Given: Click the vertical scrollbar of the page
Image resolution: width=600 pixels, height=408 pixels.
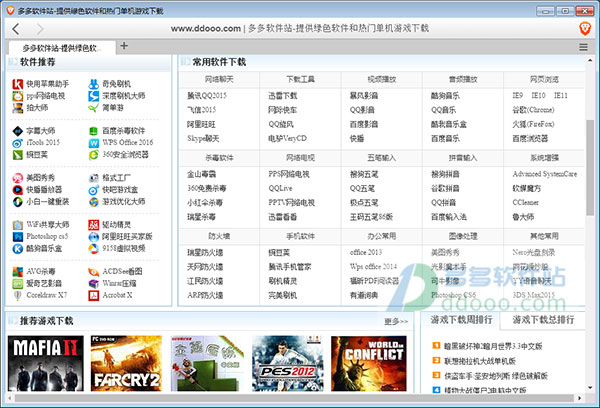Looking at the screenshot, I should pos(590,167).
